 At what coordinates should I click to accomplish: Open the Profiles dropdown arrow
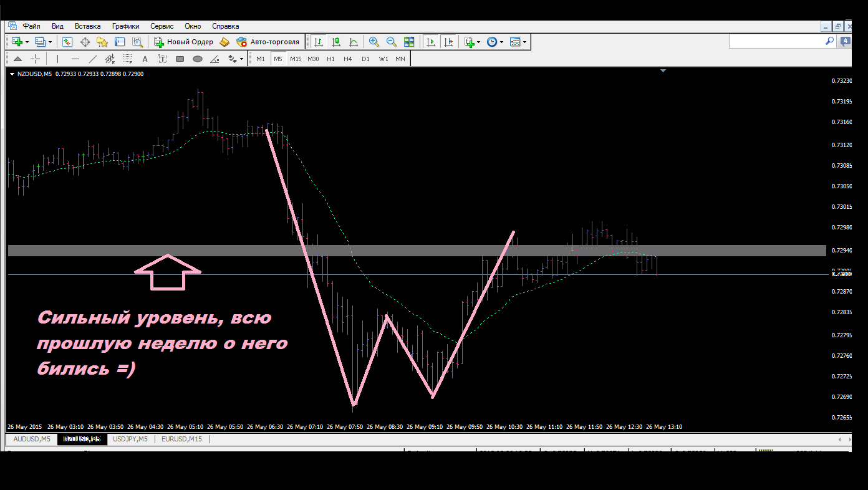50,42
